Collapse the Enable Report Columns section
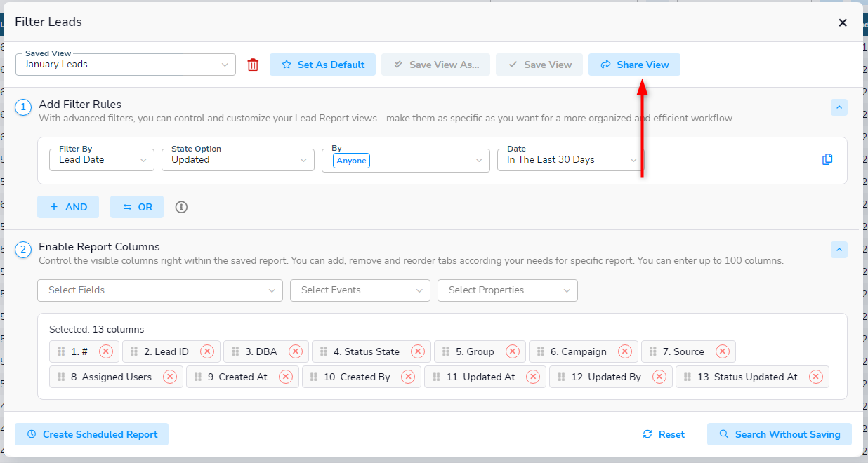Image resolution: width=868 pixels, height=463 pixels. (839, 250)
